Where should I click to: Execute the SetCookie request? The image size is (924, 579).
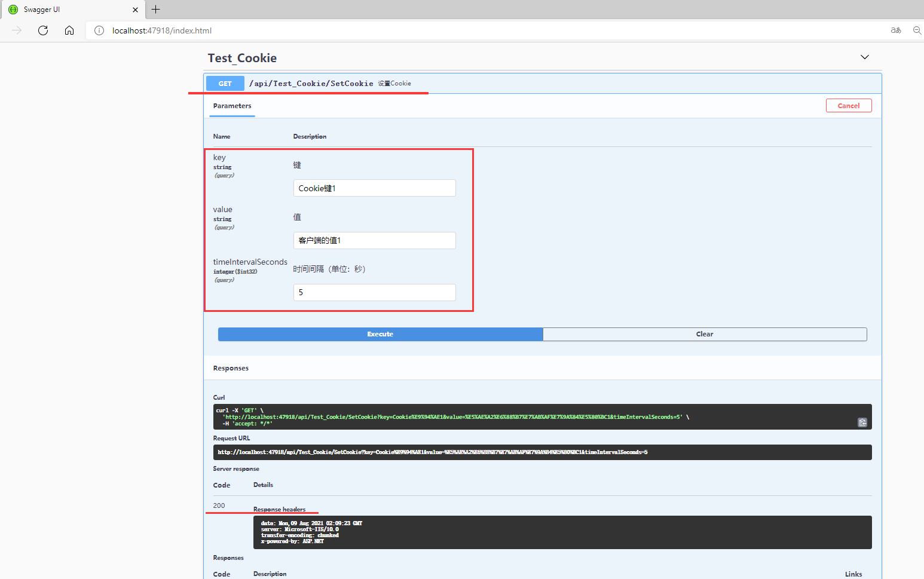coord(380,334)
